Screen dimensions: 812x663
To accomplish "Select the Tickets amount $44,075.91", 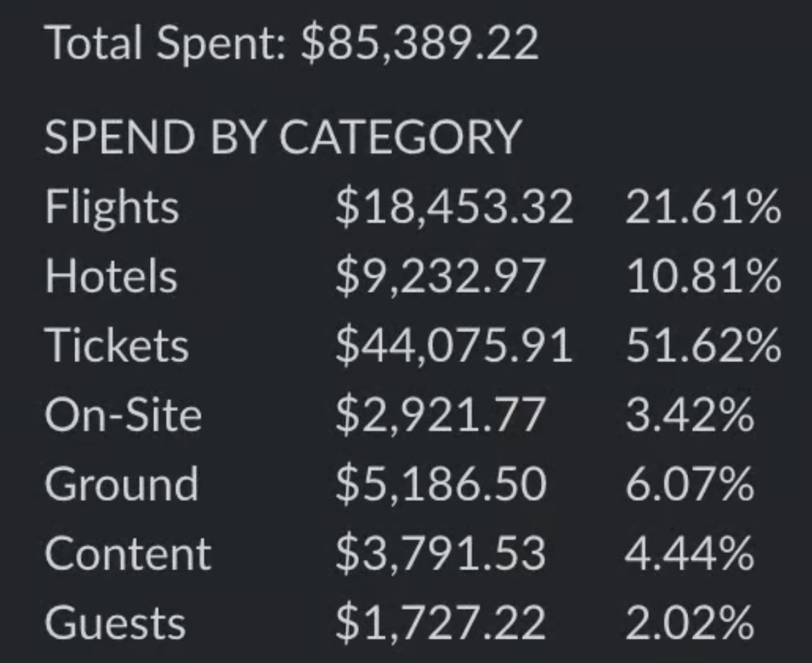I will pos(454,345).
